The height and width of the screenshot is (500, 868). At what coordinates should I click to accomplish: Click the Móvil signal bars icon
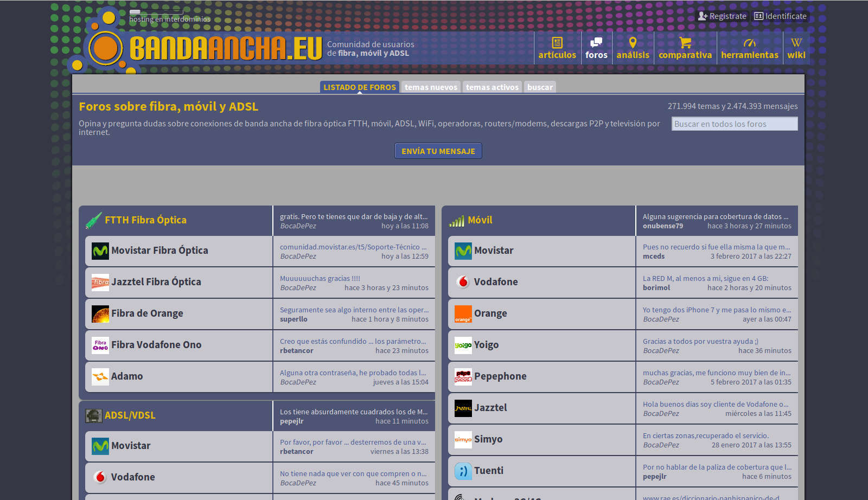(457, 221)
